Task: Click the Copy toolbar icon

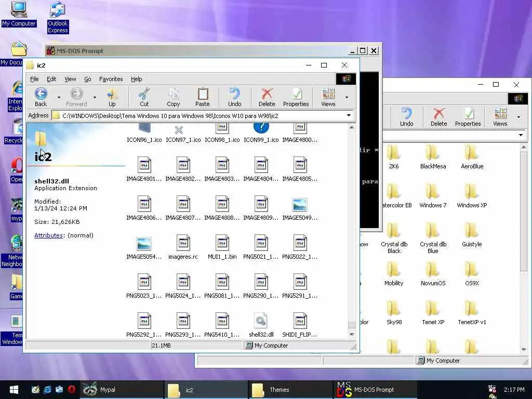Action: 174,97
